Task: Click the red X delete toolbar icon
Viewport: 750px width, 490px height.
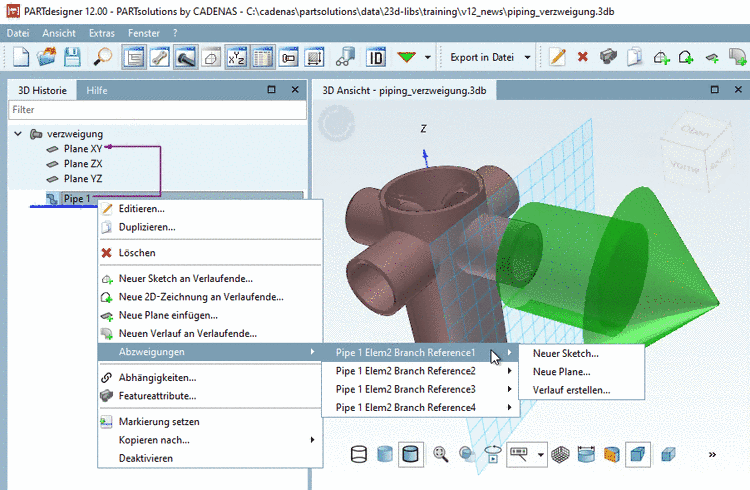Action: (x=583, y=57)
